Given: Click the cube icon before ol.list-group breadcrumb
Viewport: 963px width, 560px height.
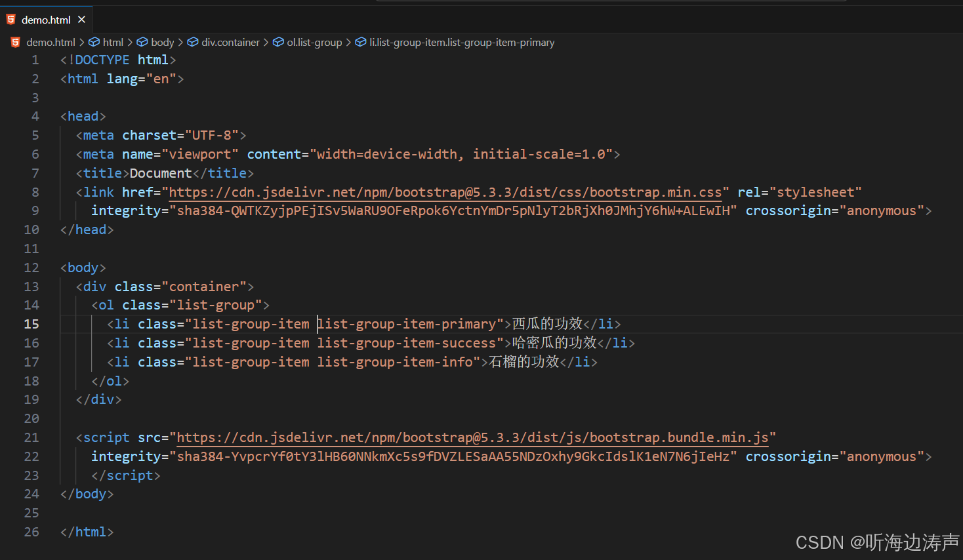Looking at the screenshot, I should (278, 43).
